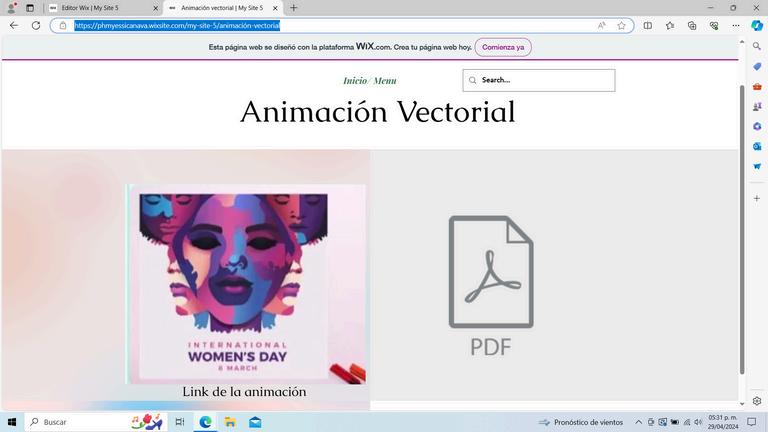Click the taskbar Buscar search box
This screenshot has height=432, width=768.
point(96,422)
